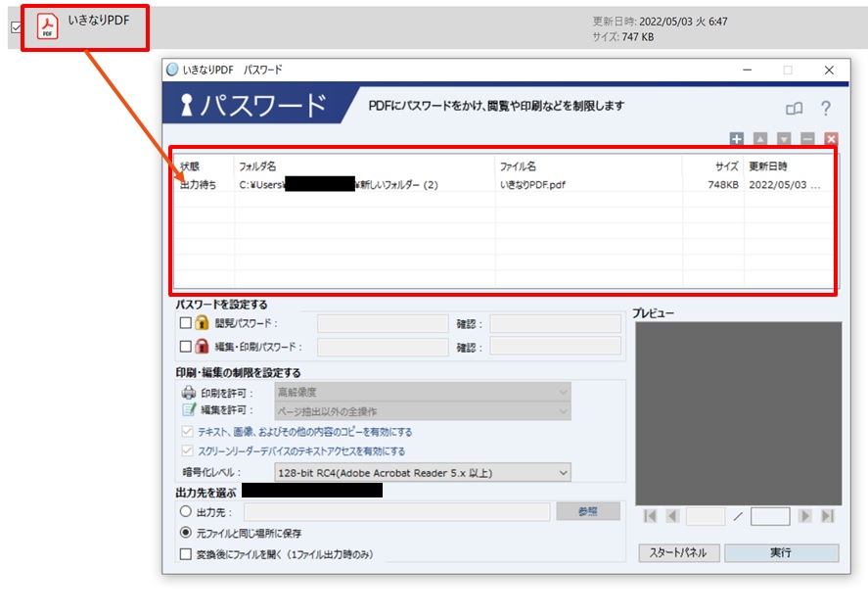Toggle スクリーンリーダー text access checkbox

(187, 450)
